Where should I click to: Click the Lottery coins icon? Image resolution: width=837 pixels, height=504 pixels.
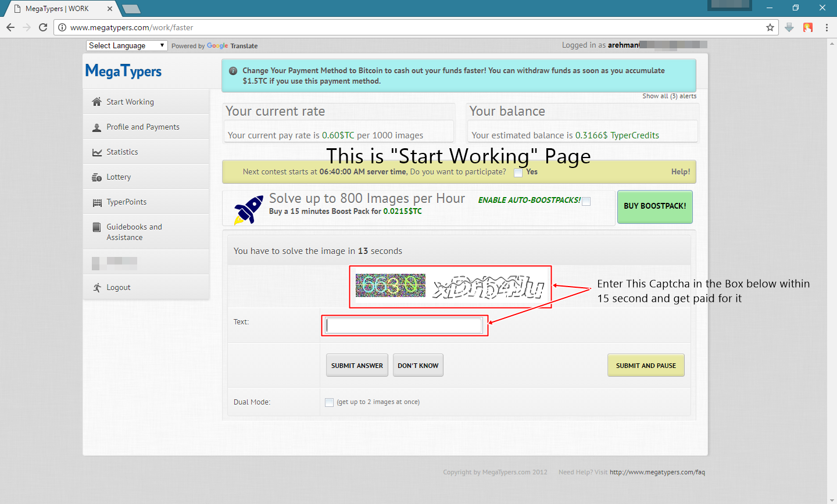click(x=96, y=177)
